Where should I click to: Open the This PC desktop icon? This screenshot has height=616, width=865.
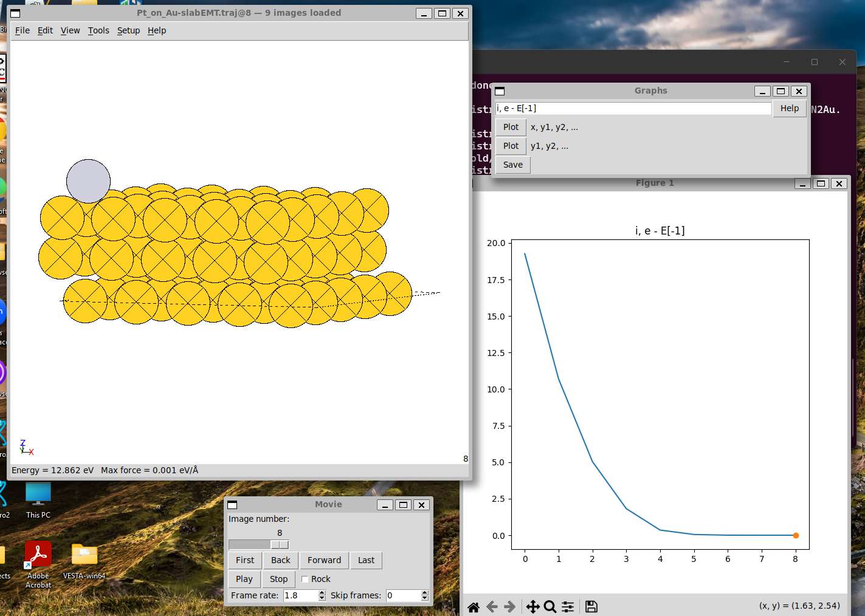tap(38, 495)
